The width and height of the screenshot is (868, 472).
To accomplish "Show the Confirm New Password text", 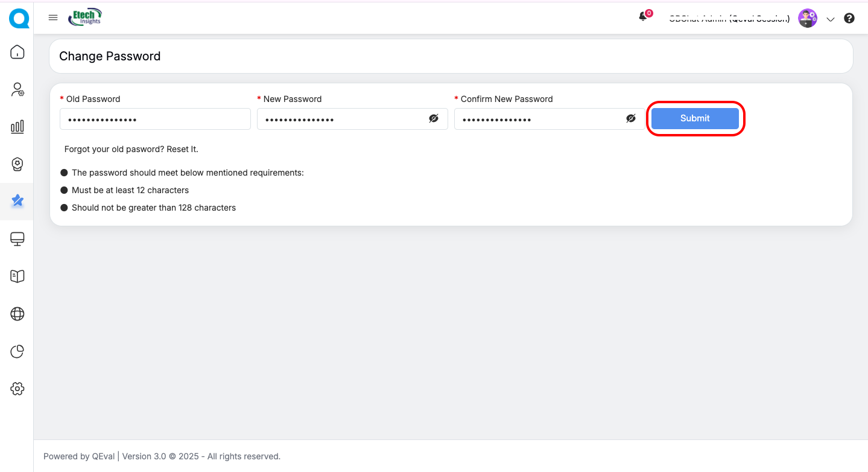I will click(631, 119).
